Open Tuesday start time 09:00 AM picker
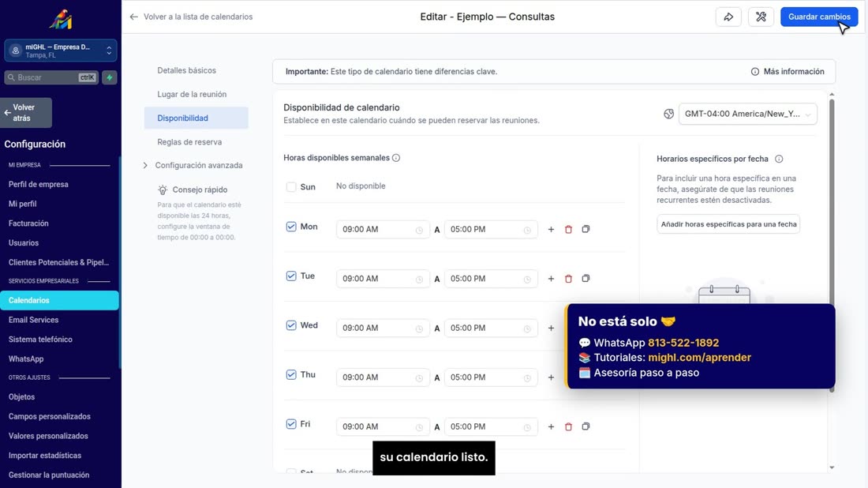868x488 pixels. (383, 279)
